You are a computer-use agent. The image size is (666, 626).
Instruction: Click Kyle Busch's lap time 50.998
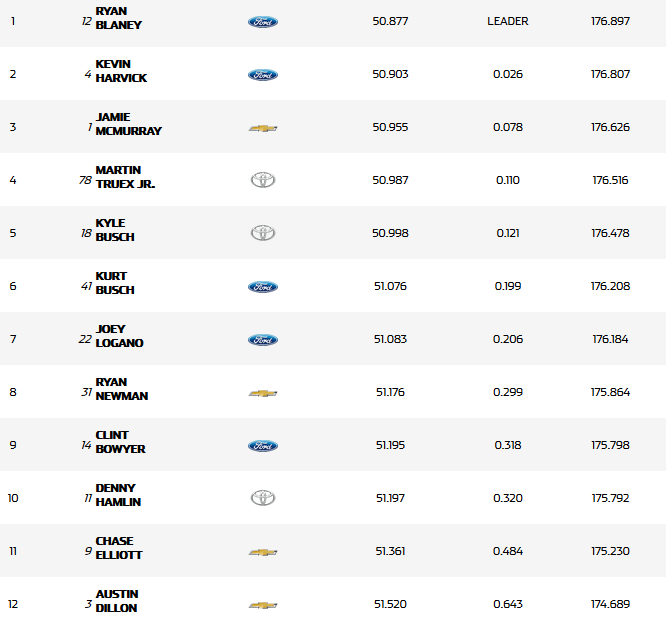(390, 233)
